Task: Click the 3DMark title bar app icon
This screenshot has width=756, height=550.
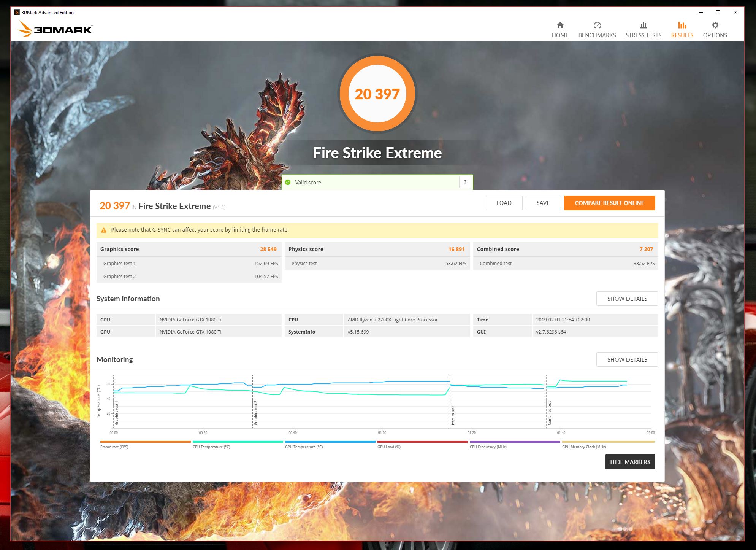Action: pyautogui.click(x=16, y=12)
